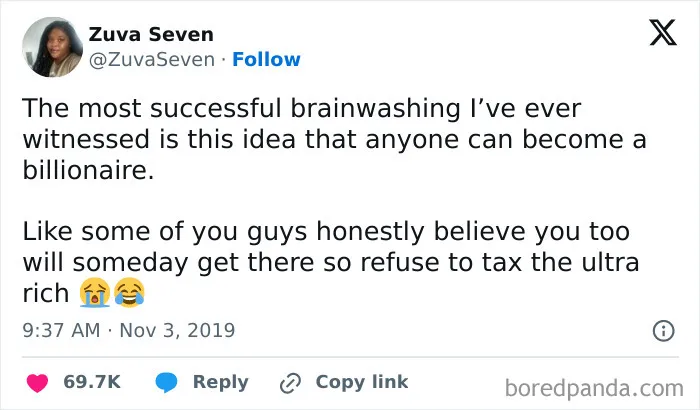Select the Copy link text

coord(362,382)
